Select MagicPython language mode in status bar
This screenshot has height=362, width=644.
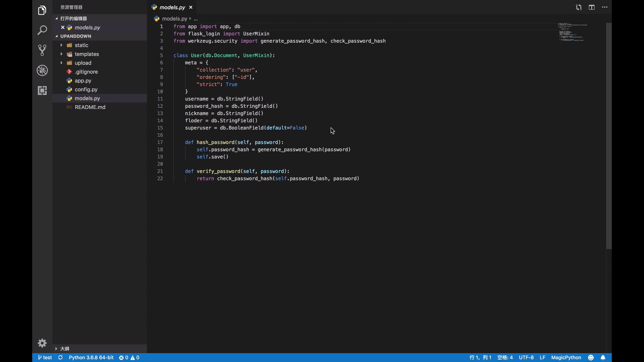click(567, 358)
